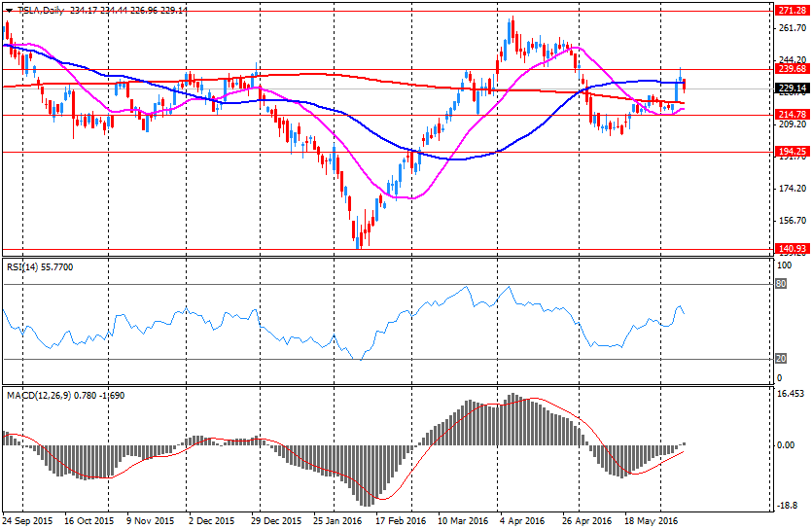Select the 271.28 red price level label
The height and width of the screenshot is (529, 812).
(x=792, y=11)
